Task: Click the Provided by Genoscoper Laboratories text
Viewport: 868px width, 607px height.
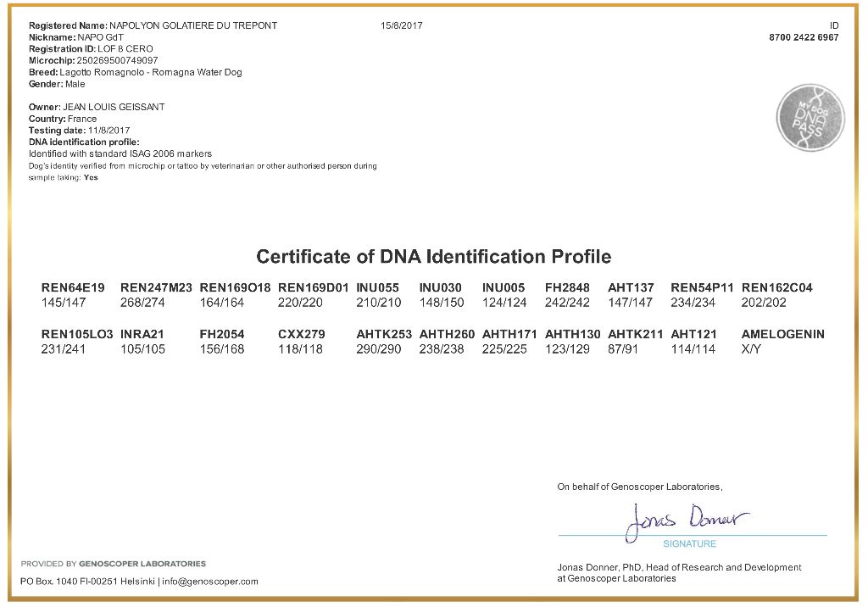Action: [x=113, y=564]
